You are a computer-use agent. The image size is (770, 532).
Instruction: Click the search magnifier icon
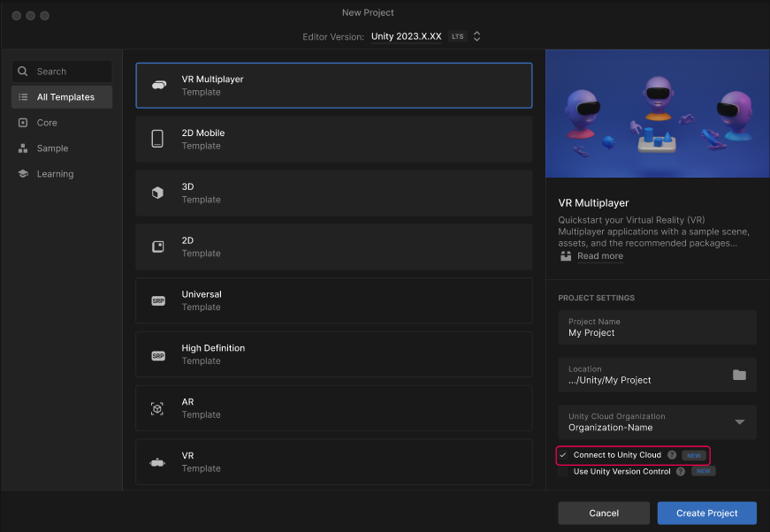(x=23, y=71)
